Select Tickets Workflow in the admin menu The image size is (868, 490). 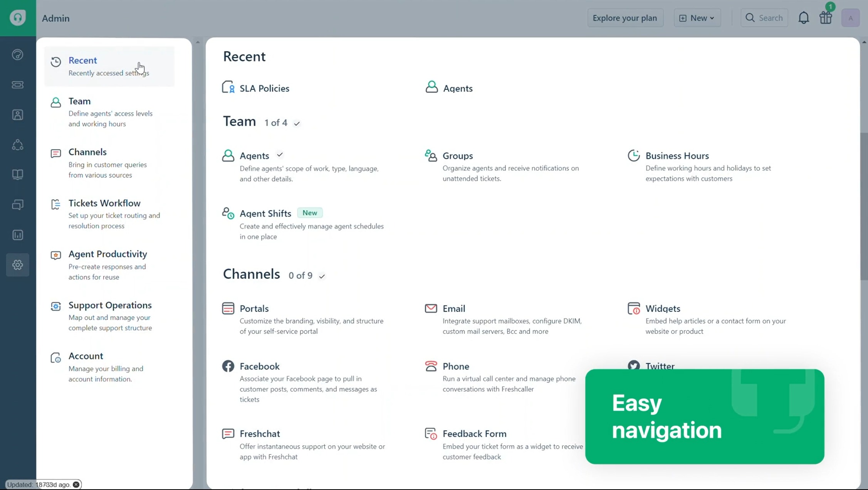(x=104, y=203)
